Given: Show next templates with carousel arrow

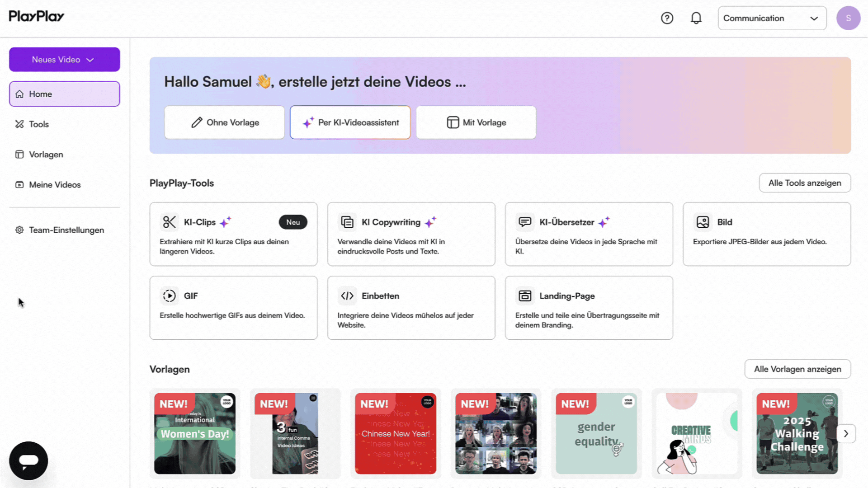Looking at the screenshot, I should [x=846, y=434].
